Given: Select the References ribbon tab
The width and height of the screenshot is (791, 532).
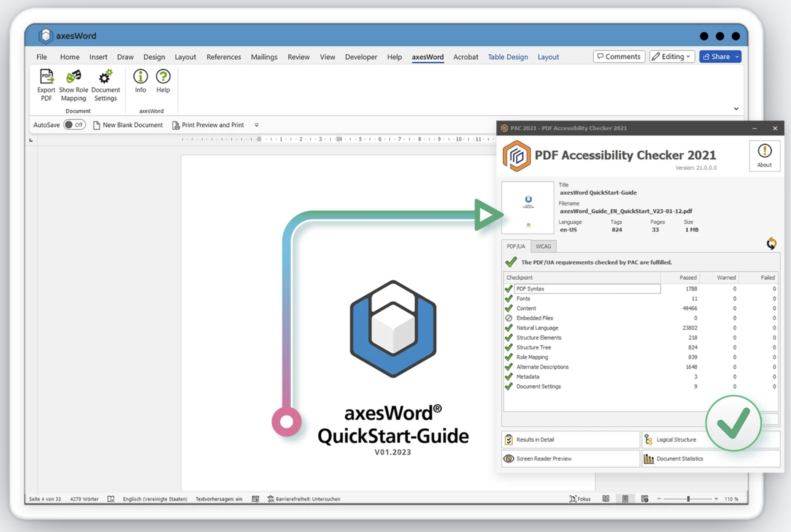Looking at the screenshot, I should pyautogui.click(x=224, y=57).
